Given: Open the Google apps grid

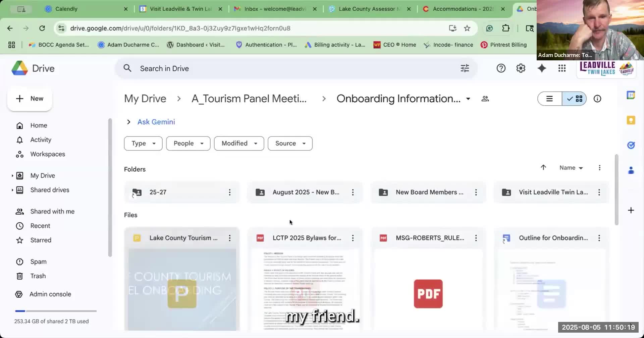Looking at the screenshot, I should (562, 68).
